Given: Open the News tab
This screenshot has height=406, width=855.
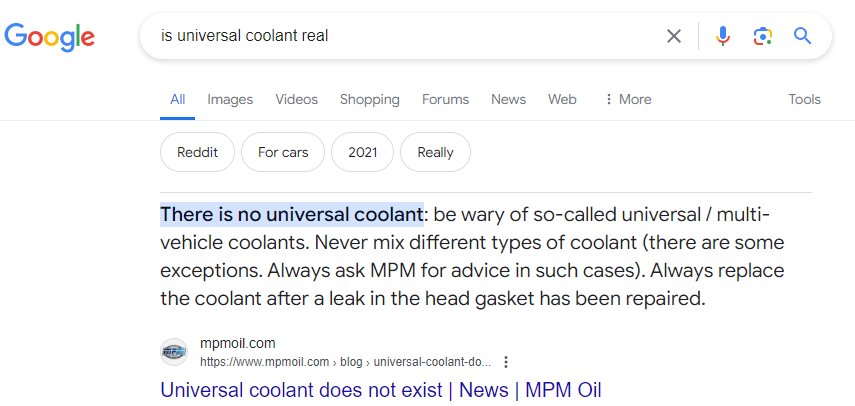Looking at the screenshot, I should pos(508,99).
